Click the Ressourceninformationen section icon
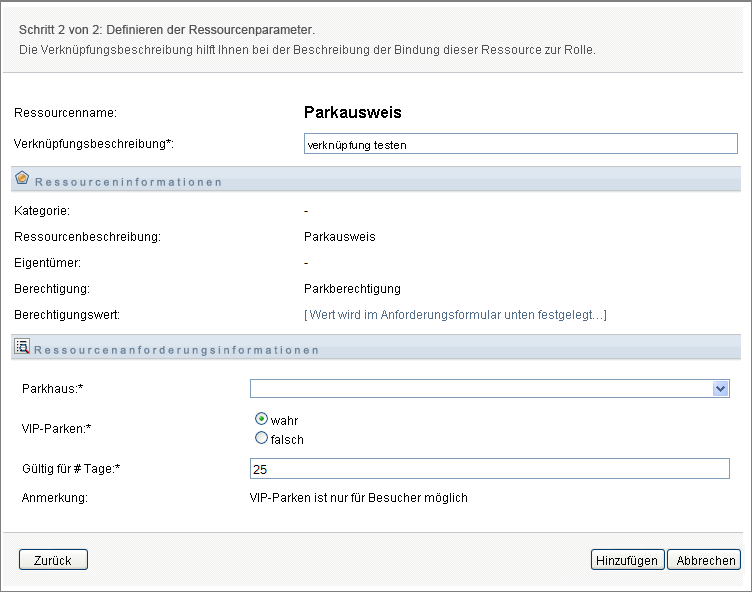This screenshot has width=752, height=592. click(x=22, y=179)
